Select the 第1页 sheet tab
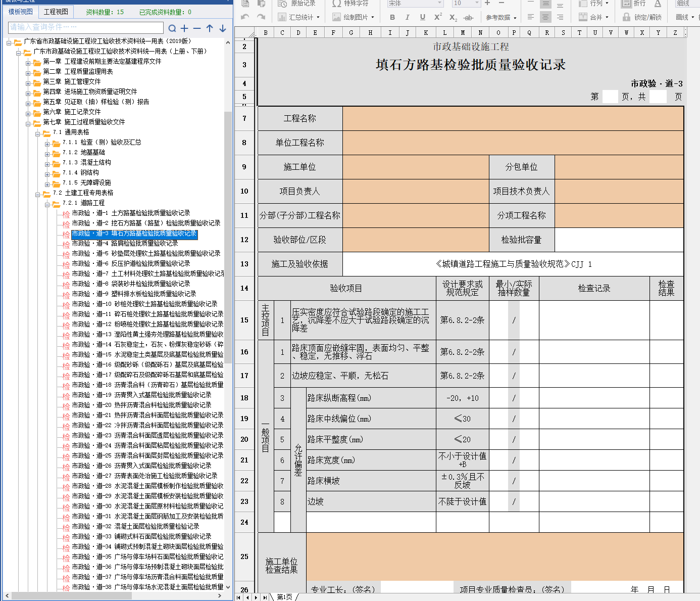 pos(284,597)
